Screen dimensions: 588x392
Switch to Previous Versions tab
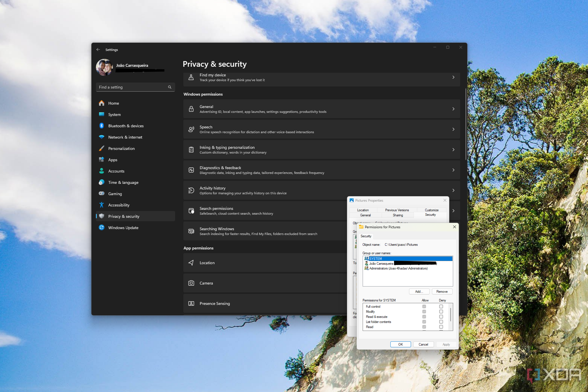[x=397, y=210]
